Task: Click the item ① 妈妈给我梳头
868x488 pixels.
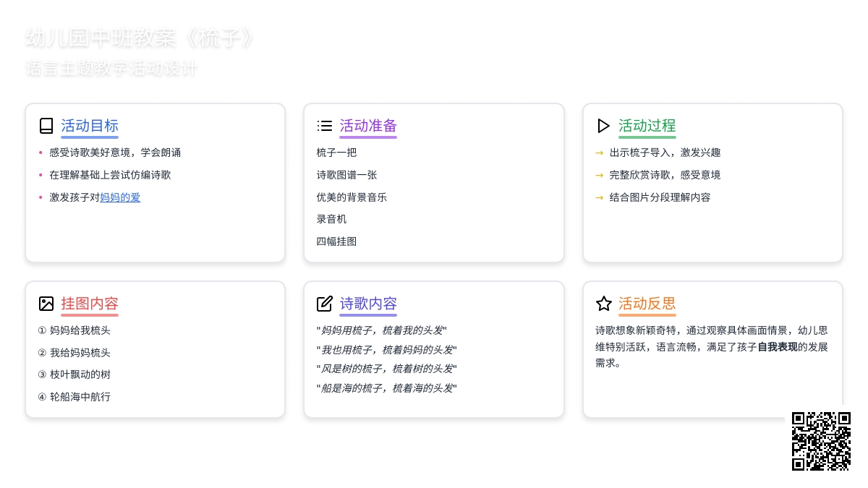Action: [x=74, y=330]
